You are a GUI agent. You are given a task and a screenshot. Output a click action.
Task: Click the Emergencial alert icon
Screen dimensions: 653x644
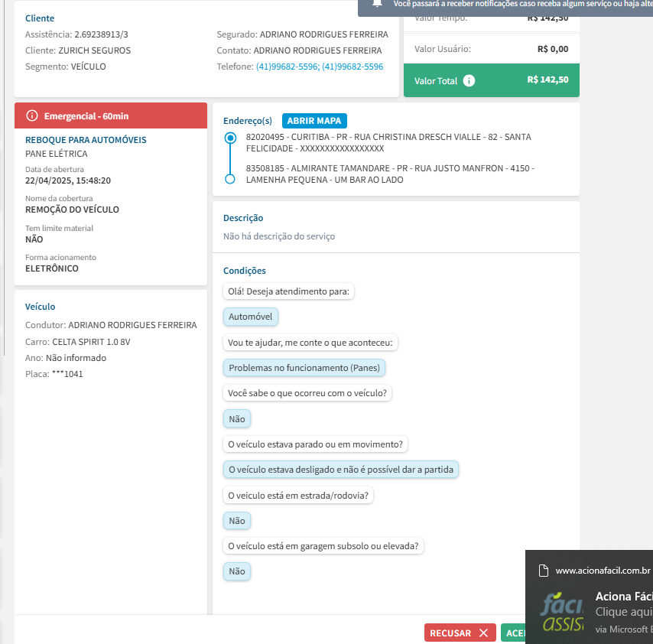tap(32, 115)
